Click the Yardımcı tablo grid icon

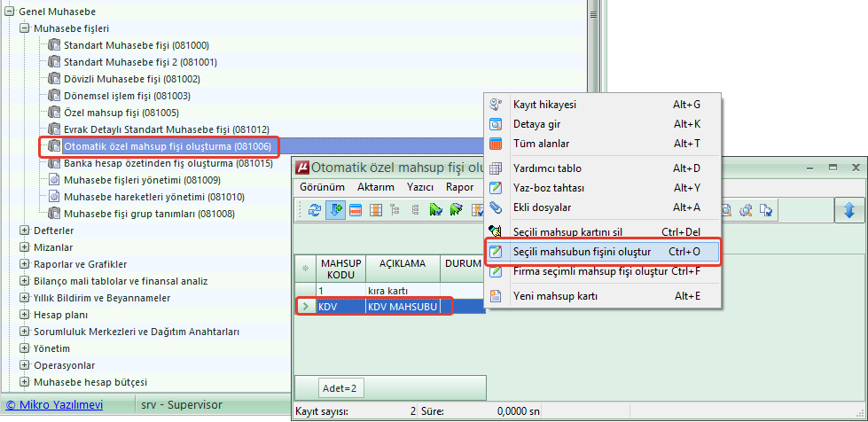pos(497,168)
